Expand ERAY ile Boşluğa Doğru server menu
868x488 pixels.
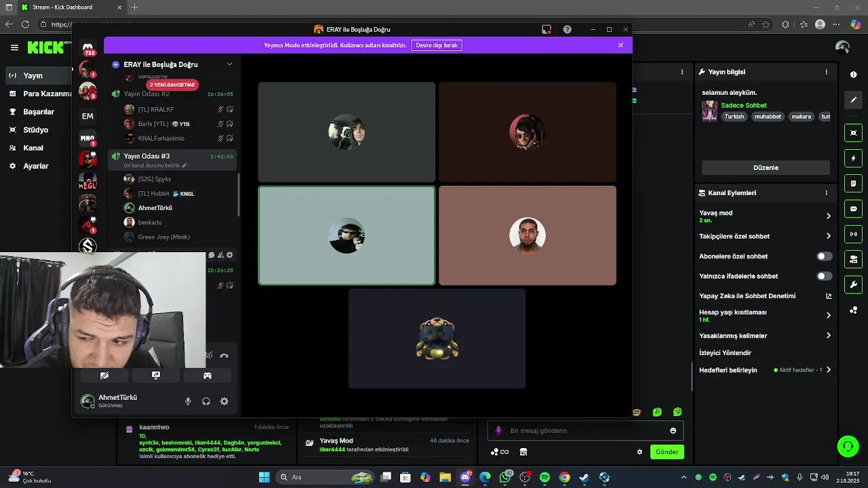229,64
